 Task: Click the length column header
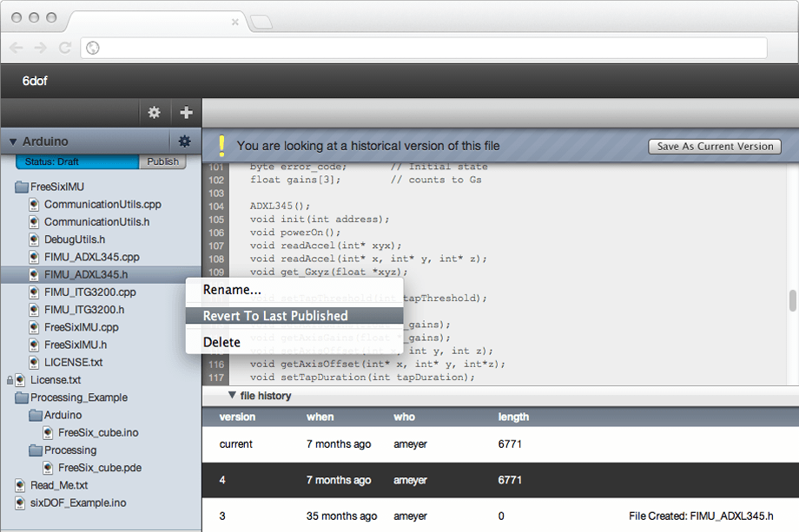click(x=513, y=417)
